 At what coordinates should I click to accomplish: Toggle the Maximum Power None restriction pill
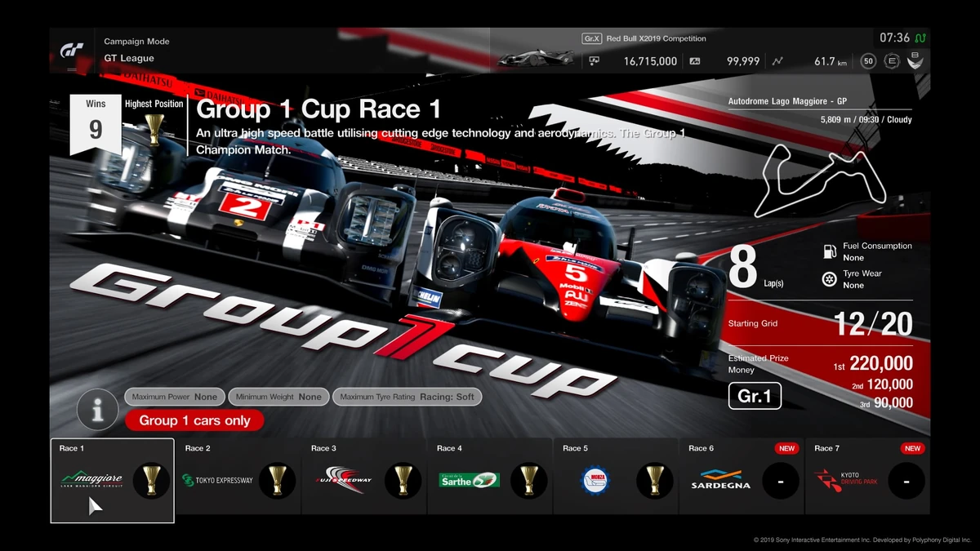click(175, 397)
